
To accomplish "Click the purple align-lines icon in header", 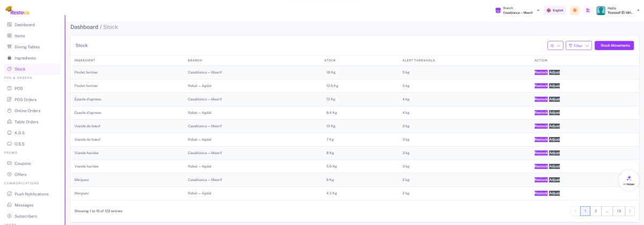I will [588, 10].
